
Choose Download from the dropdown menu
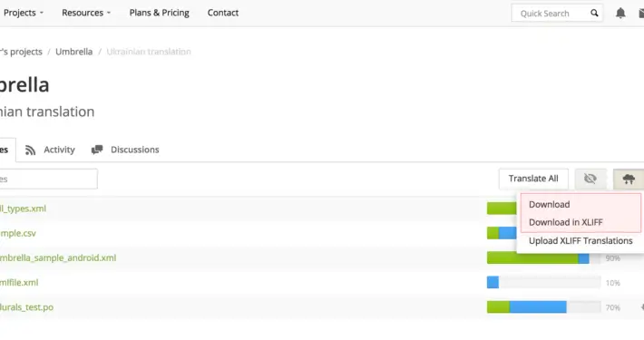pyautogui.click(x=549, y=205)
